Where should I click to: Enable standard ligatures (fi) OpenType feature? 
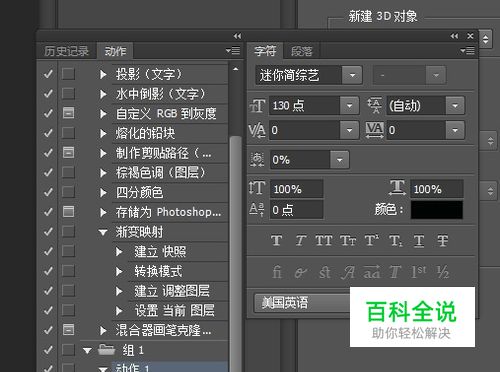(277, 272)
